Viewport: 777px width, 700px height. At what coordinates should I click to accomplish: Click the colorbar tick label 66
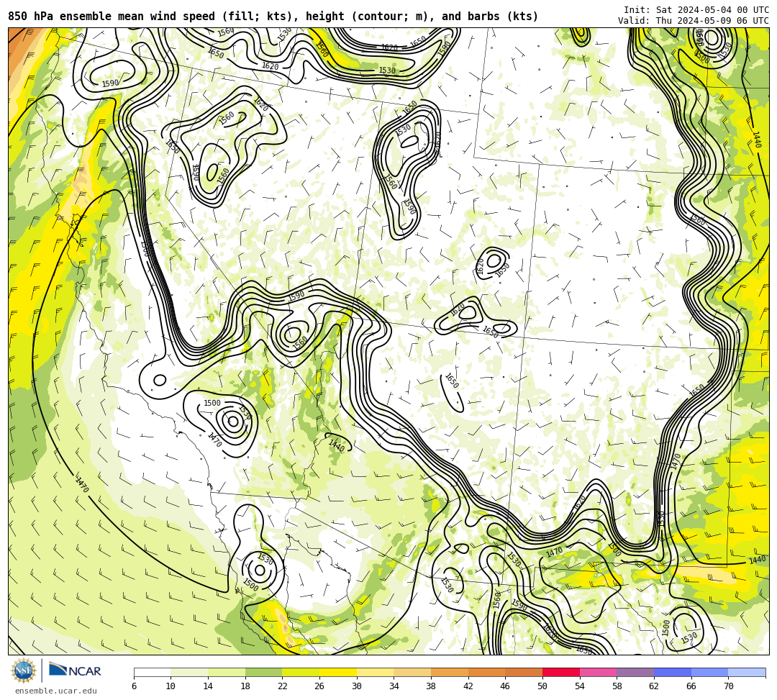click(691, 686)
